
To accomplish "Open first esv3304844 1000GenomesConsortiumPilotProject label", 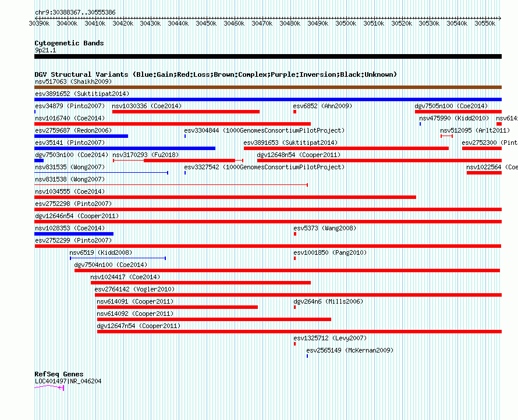I will (x=264, y=130).
